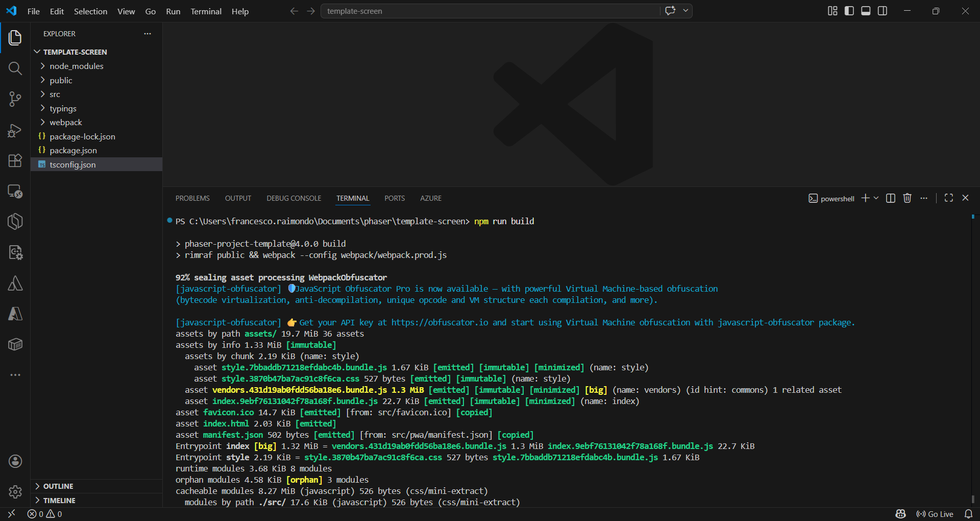Open the Help menu
Screen dimensions: 980x521
pos(240,11)
